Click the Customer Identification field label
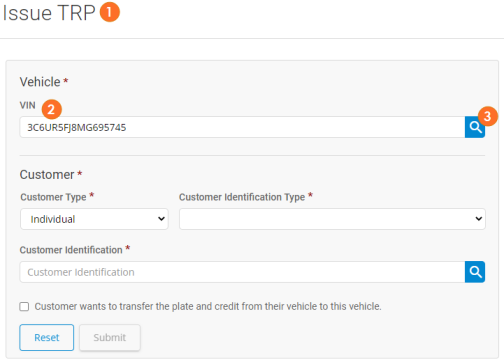 71,250
